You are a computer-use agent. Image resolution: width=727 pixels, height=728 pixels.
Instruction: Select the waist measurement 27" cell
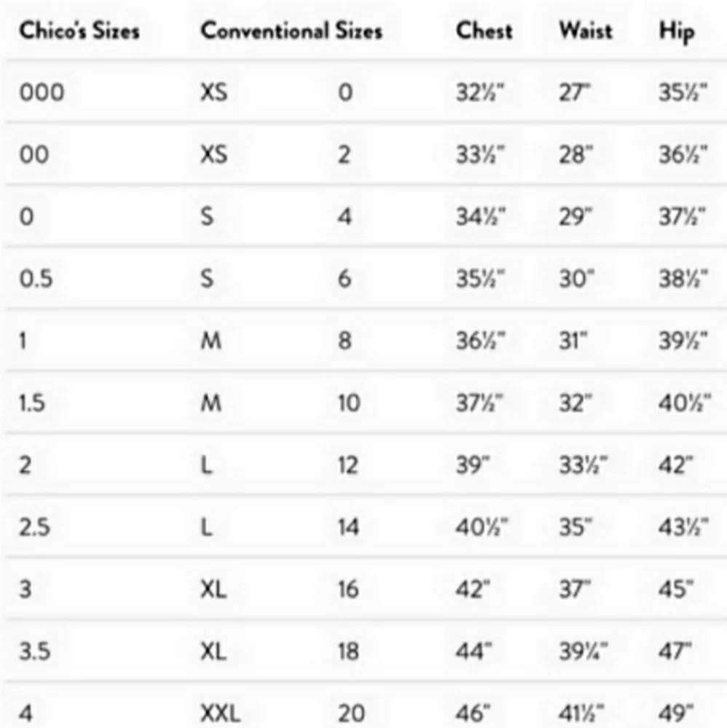click(575, 93)
